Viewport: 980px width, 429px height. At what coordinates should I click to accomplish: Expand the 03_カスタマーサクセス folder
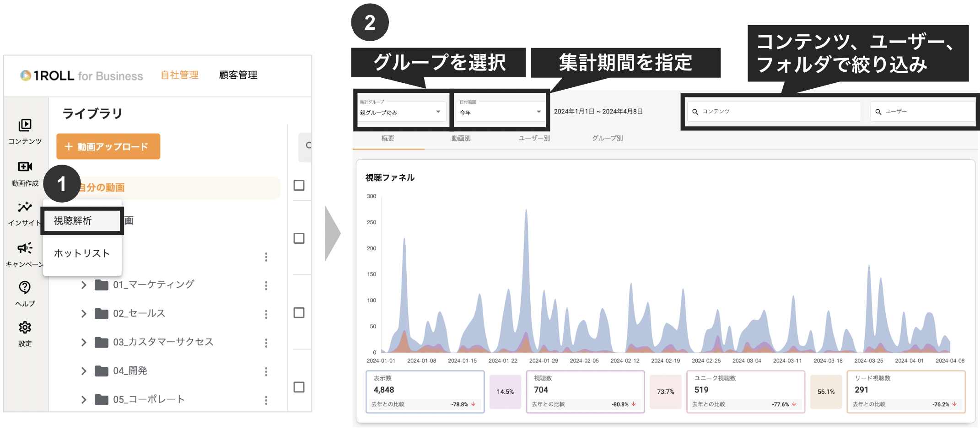84,342
